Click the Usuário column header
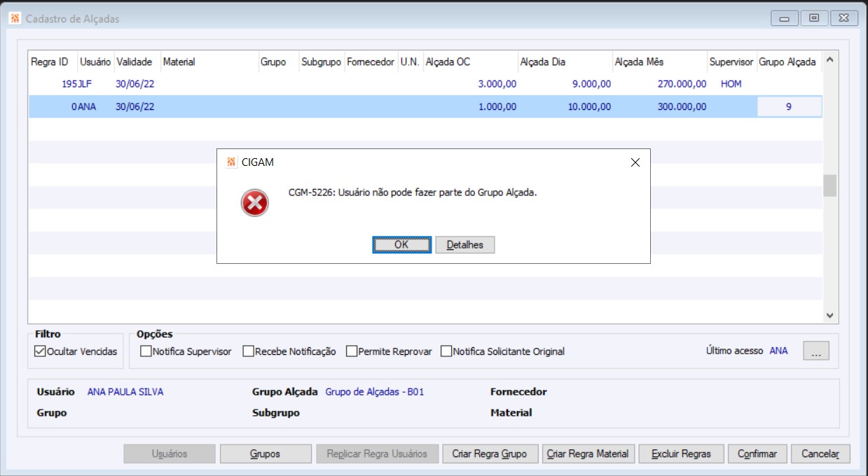The width and height of the screenshot is (868, 476). click(x=95, y=62)
